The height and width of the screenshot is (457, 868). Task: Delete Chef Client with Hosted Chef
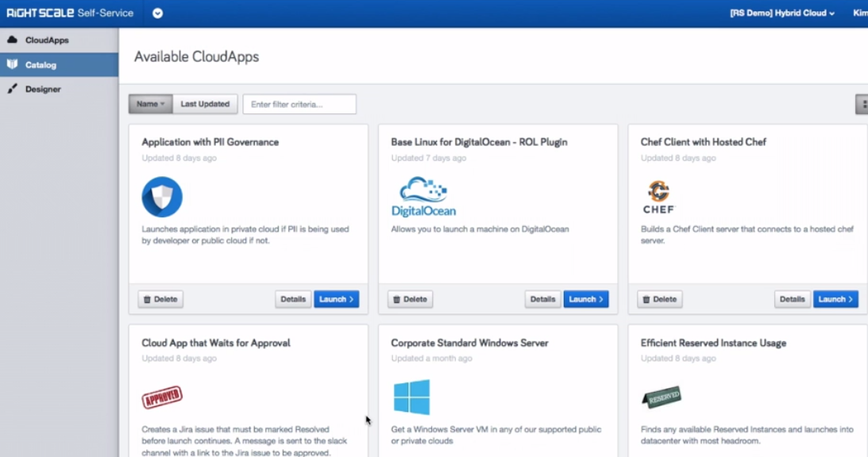pos(660,299)
